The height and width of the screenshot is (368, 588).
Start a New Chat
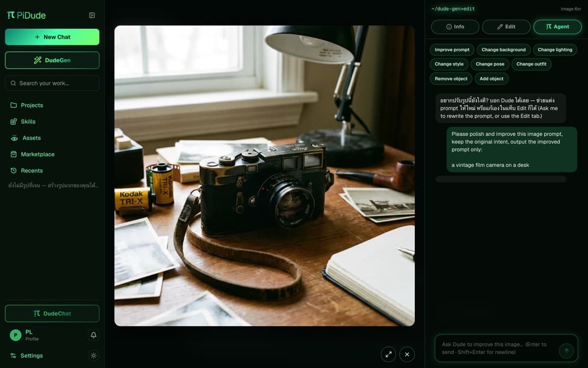click(x=52, y=37)
